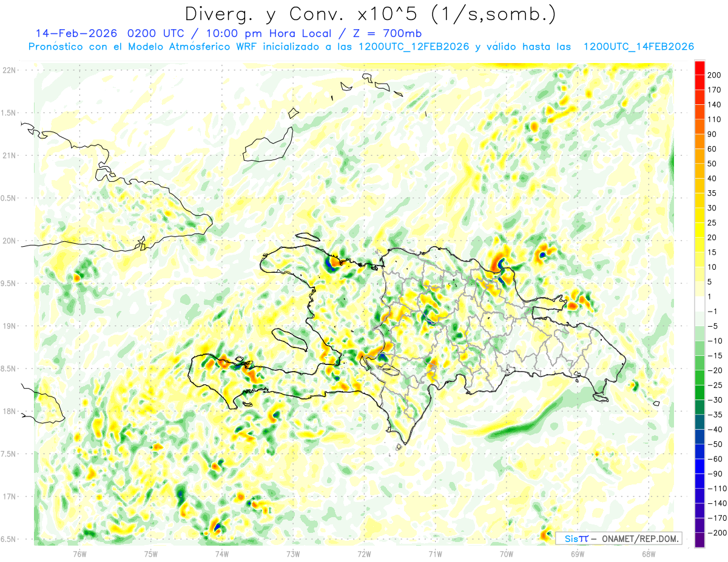
Task: Click the 73W longitude label
Action: click(x=293, y=554)
